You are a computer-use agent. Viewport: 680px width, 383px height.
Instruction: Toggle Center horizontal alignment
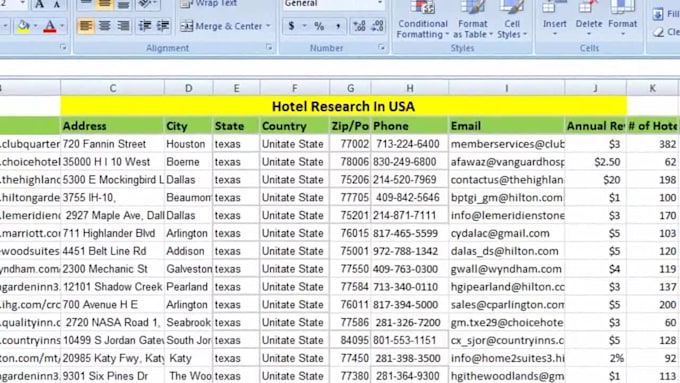(x=105, y=26)
